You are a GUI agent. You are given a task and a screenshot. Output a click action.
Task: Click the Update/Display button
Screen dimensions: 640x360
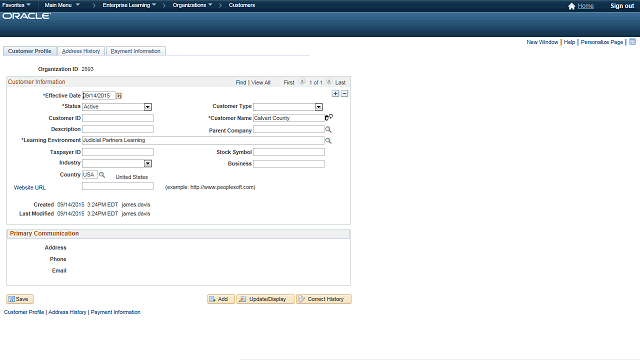[265, 299]
